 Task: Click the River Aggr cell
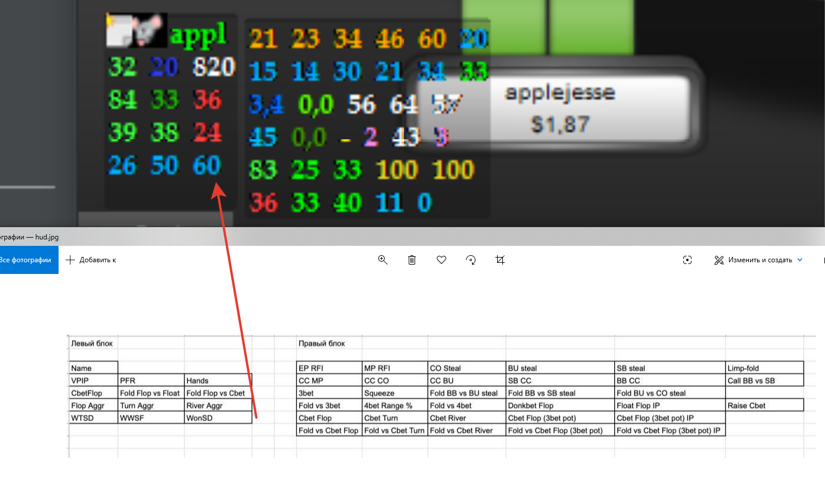pos(218,405)
